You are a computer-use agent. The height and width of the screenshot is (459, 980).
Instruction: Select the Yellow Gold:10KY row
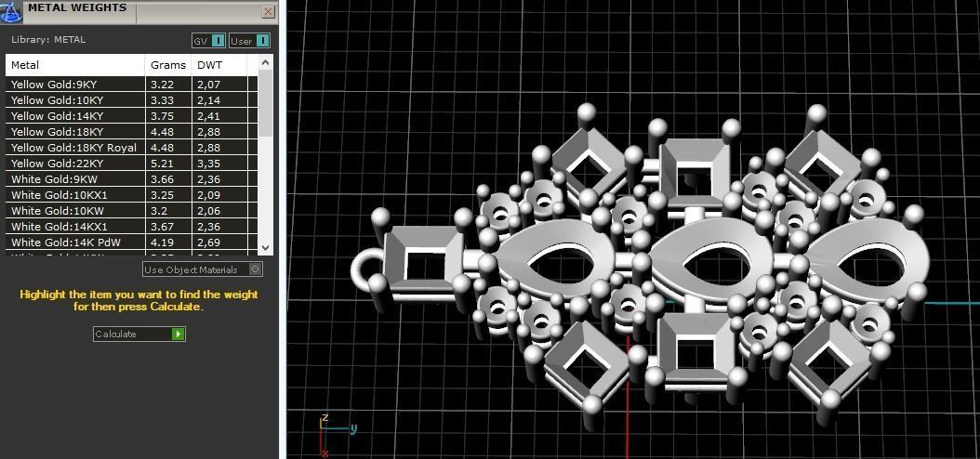(131, 100)
